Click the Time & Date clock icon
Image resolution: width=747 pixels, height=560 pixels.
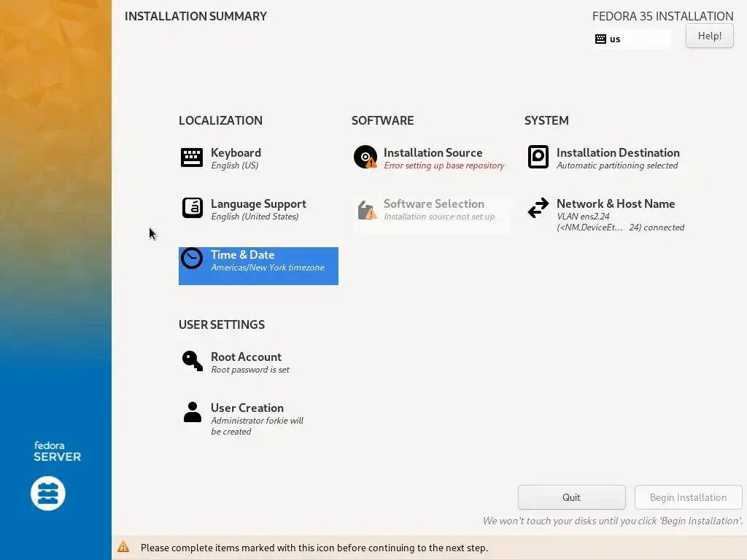pos(192,259)
